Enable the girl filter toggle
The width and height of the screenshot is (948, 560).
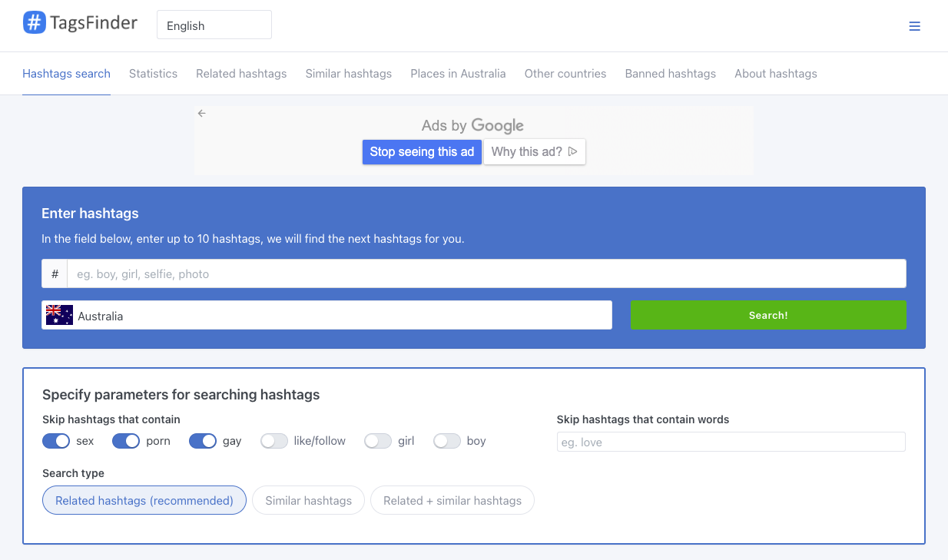(x=378, y=441)
